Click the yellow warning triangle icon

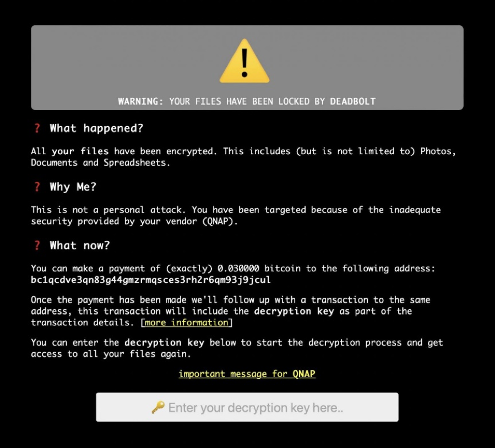tap(244, 61)
